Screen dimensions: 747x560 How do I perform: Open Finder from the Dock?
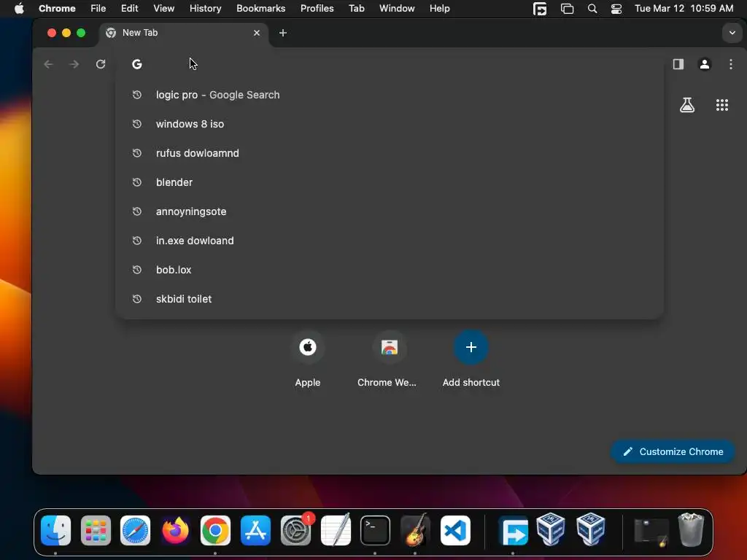[x=55, y=530]
